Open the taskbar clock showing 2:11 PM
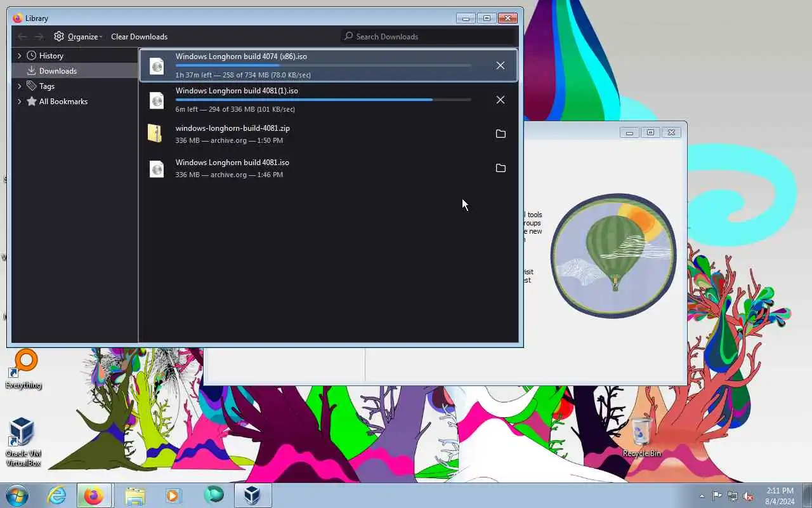This screenshot has height=508, width=812. click(780, 496)
